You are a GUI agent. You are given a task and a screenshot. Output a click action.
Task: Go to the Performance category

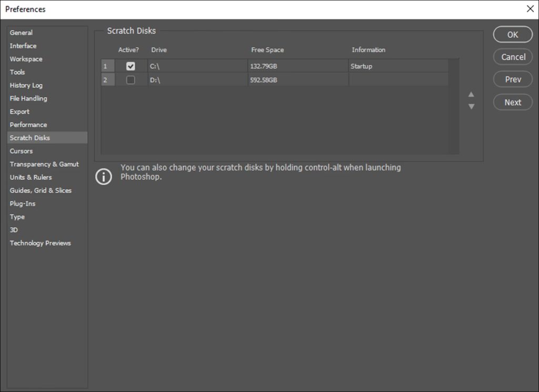tap(28, 125)
